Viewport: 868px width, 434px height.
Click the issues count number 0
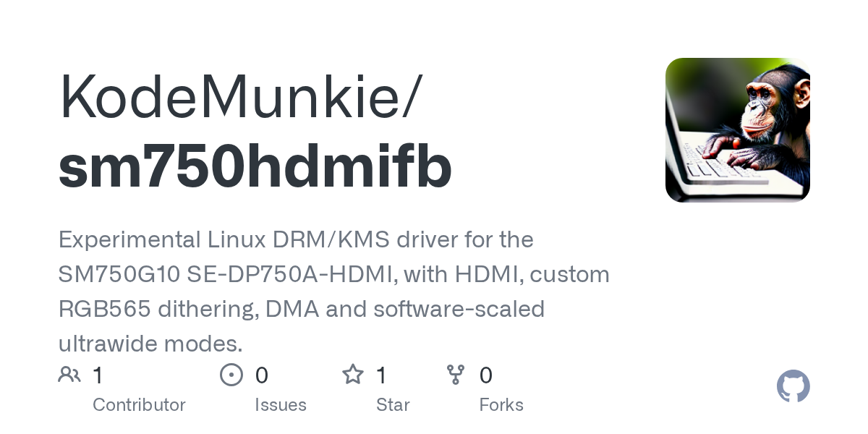[x=262, y=375]
